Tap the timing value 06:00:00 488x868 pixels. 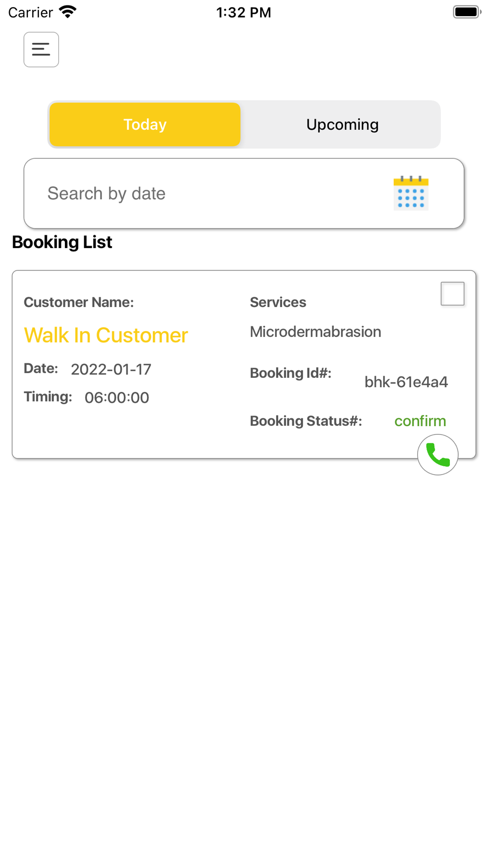(117, 397)
